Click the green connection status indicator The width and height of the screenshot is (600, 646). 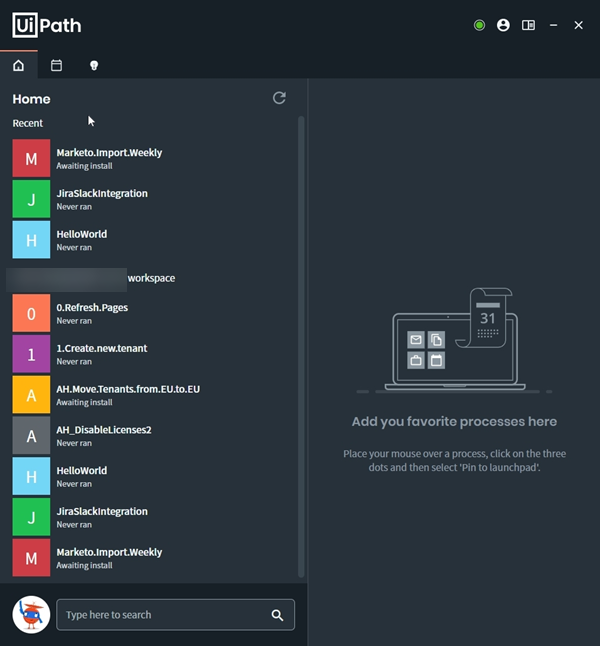coord(479,25)
